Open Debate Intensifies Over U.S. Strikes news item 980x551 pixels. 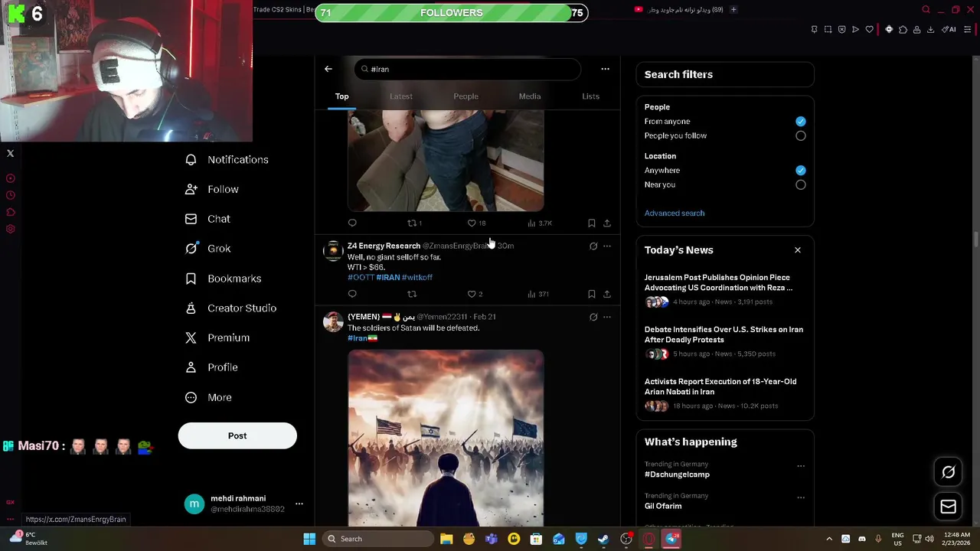pos(724,341)
